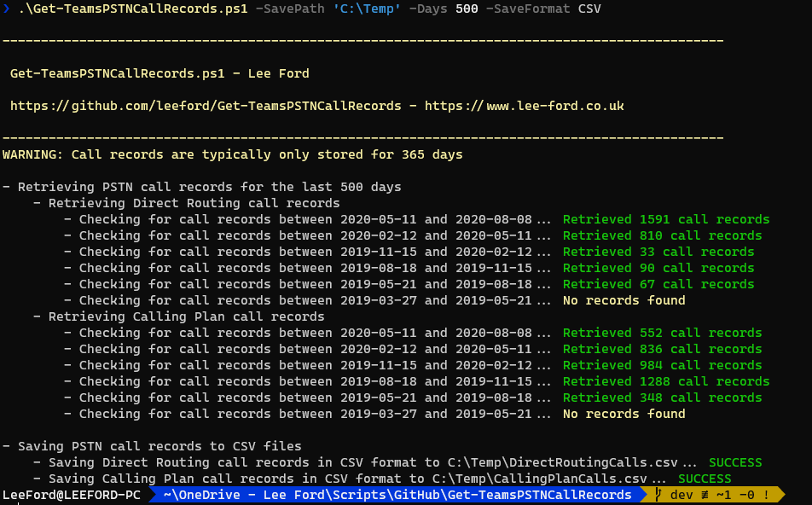The image size is (812, 505).
Task: Click the 'Get-TeamsPSTNCallRecords.ps1 - Lee Ford' title line
Action: (159, 73)
